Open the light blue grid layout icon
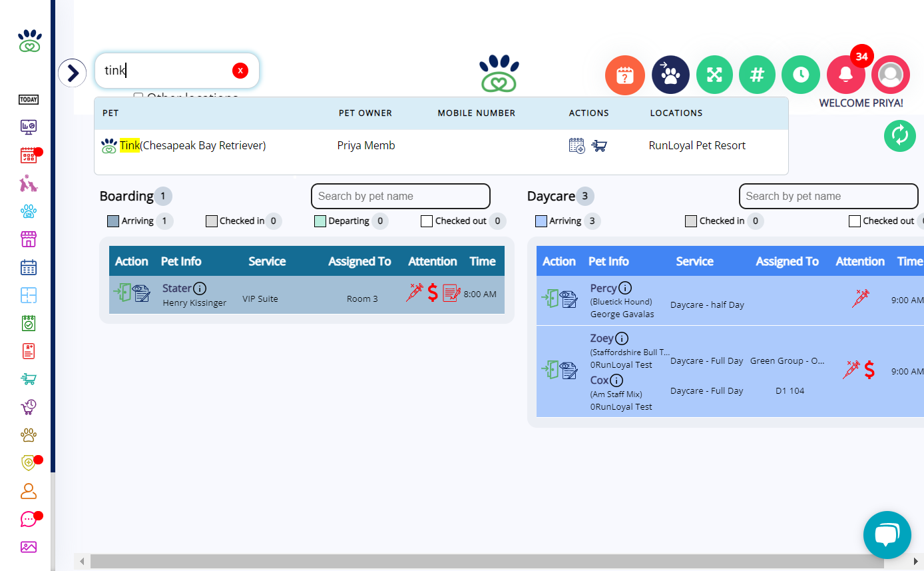Image resolution: width=924 pixels, height=571 pixels. 29,295
